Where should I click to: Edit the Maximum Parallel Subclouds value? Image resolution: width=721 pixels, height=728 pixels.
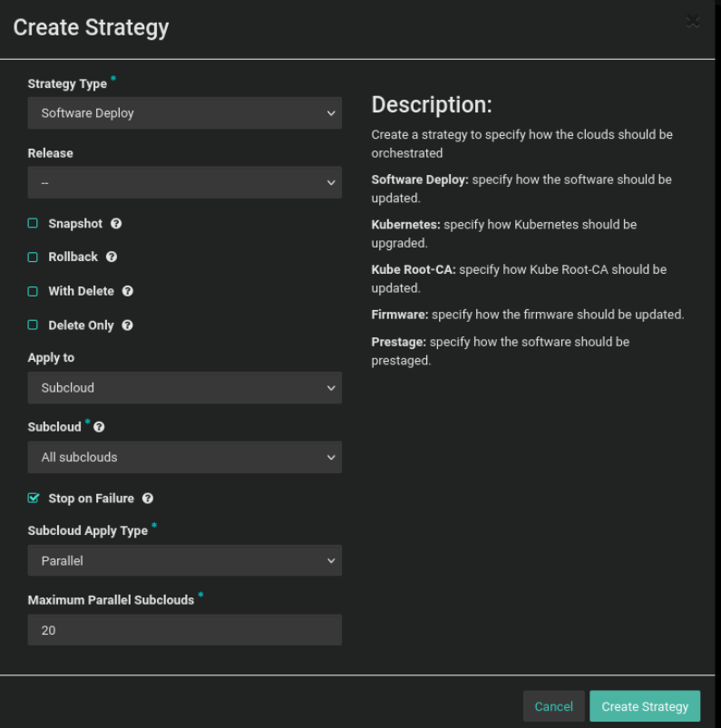[x=185, y=629]
